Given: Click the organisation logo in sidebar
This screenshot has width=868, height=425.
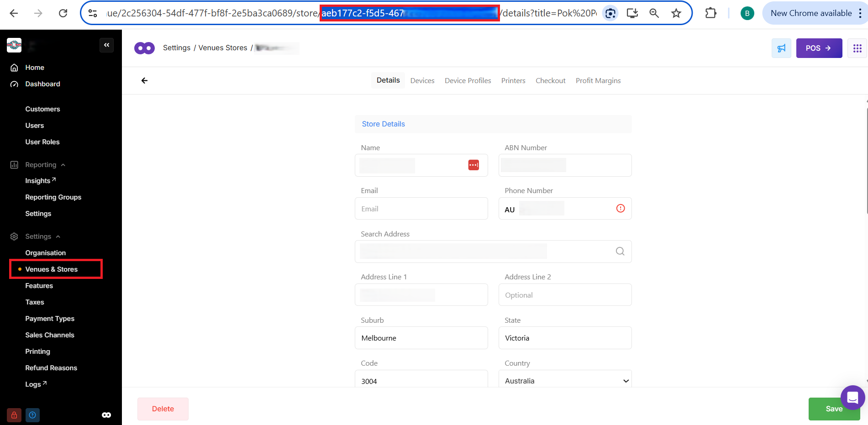Looking at the screenshot, I should tap(14, 45).
